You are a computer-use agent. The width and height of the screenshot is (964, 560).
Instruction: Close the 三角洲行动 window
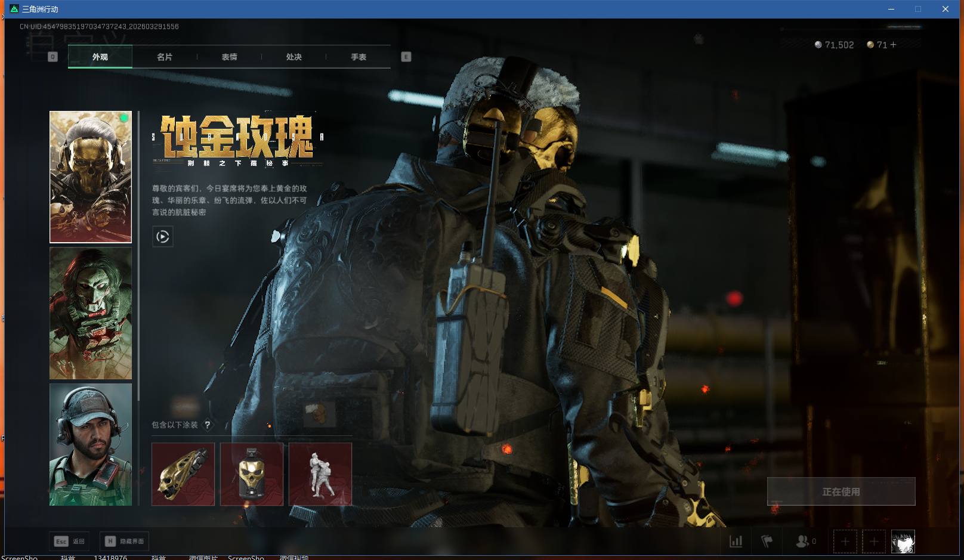click(946, 9)
